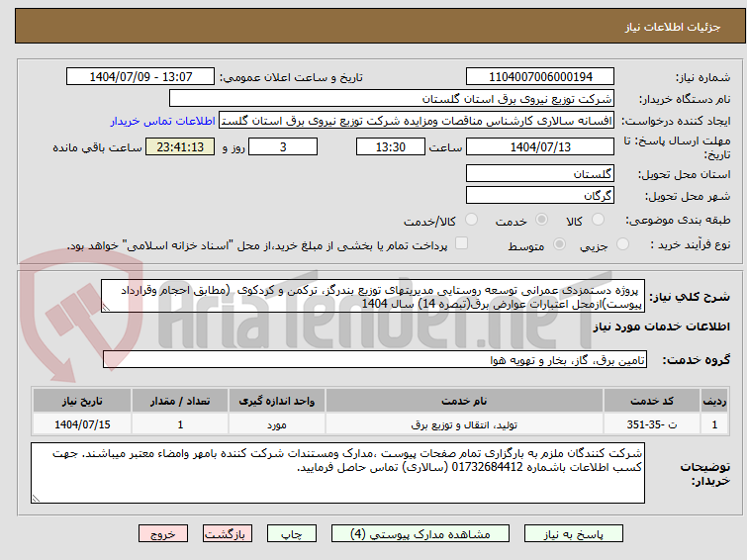Click the نوع فرآیند خرید label
Viewport: 747px width, 560px height.
point(690,244)
